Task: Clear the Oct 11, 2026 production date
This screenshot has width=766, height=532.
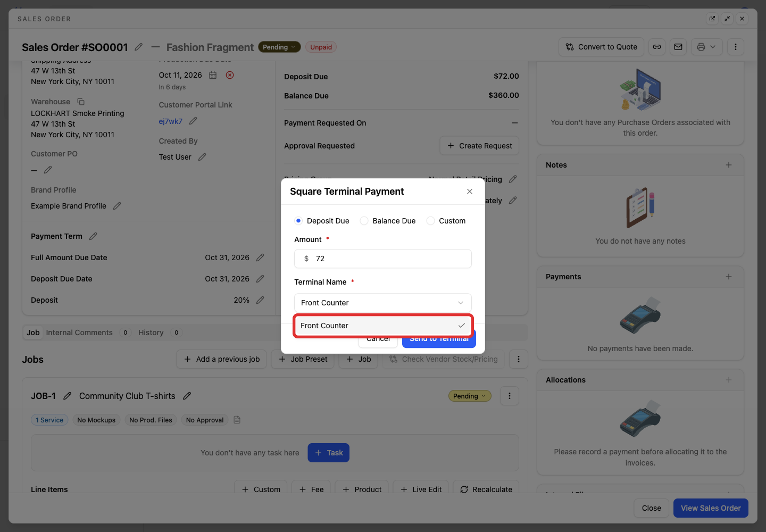Action: tap(230, 75)
